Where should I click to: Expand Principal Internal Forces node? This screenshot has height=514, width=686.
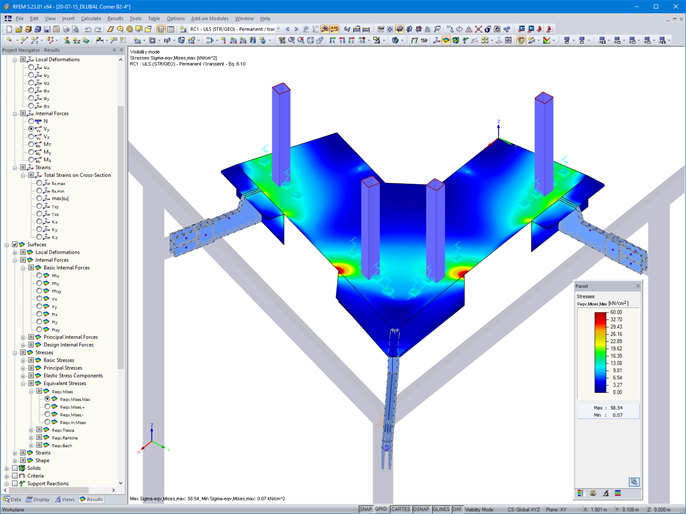point(23,337)
